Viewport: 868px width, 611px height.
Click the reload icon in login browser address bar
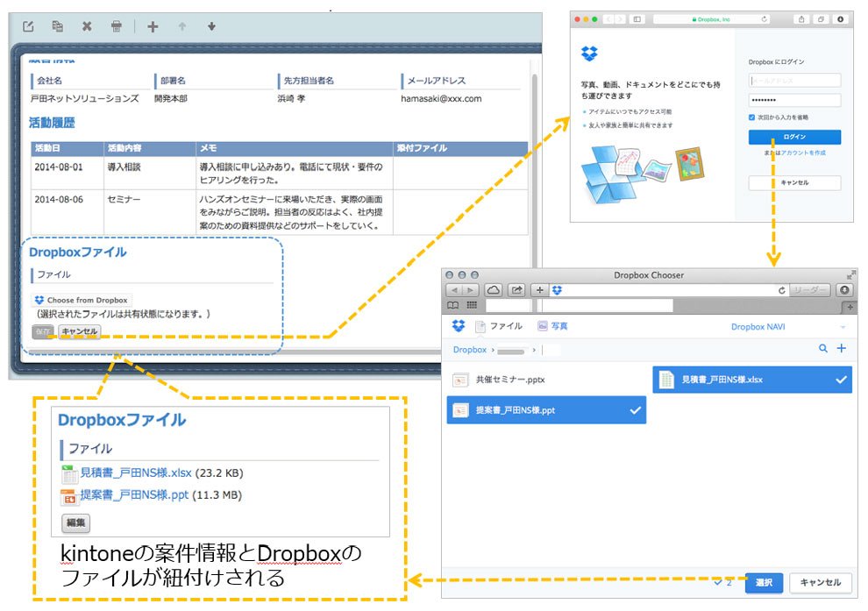click(764, 19)
